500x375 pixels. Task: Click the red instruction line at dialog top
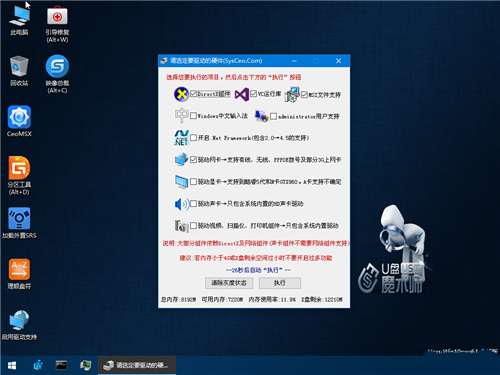click(x=234, y=77)
